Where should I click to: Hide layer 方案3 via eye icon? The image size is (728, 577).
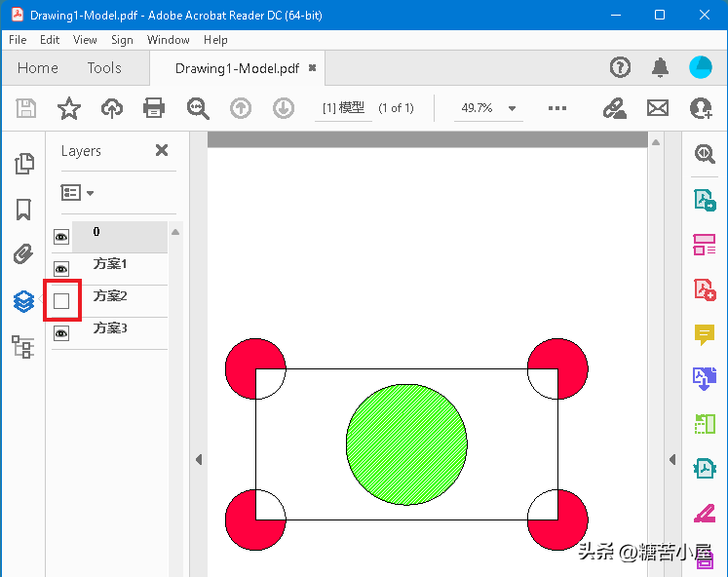[61, 333]
